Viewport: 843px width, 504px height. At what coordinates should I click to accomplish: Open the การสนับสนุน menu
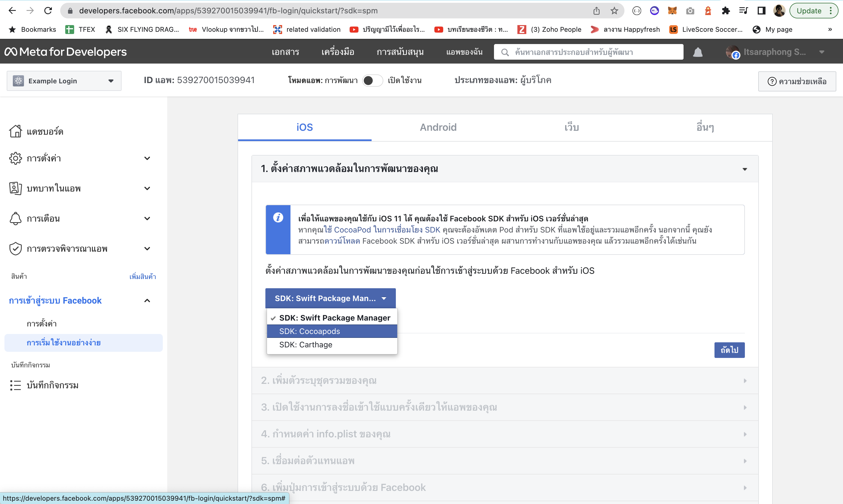point(400,52)
